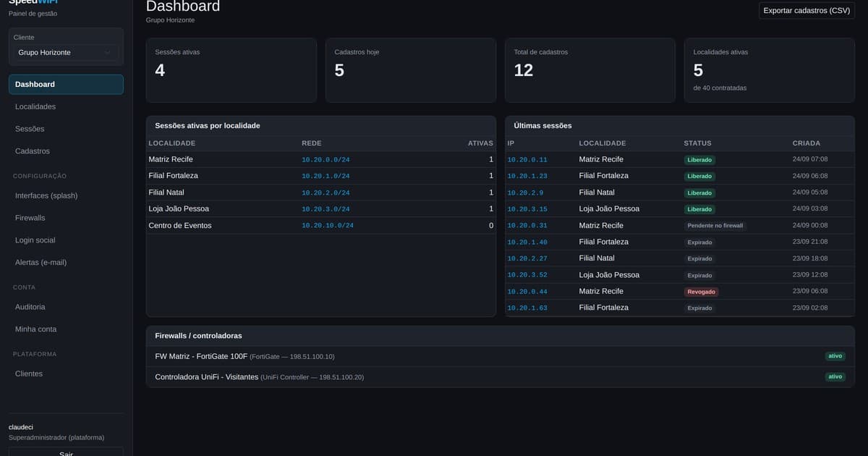The height and width of the screenshot is (456, 868).
Task: Click session IP 10.20.1.23
Action: (527, 176)
